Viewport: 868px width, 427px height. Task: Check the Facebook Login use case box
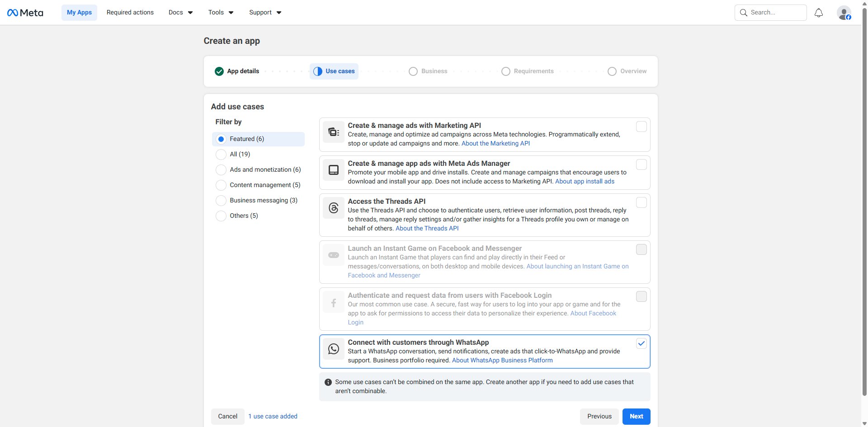point(642,296)
